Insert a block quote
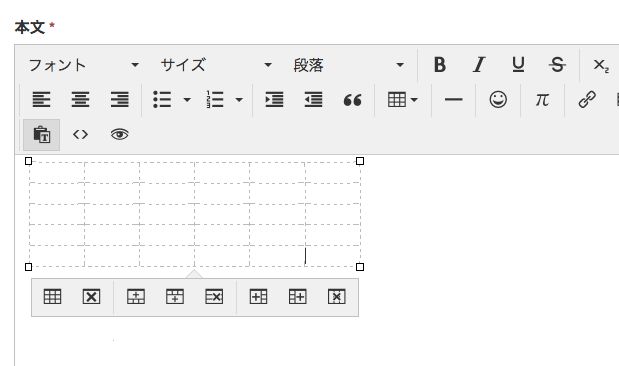619x366 pixels. pyautogui.click(x=352, y=99)
